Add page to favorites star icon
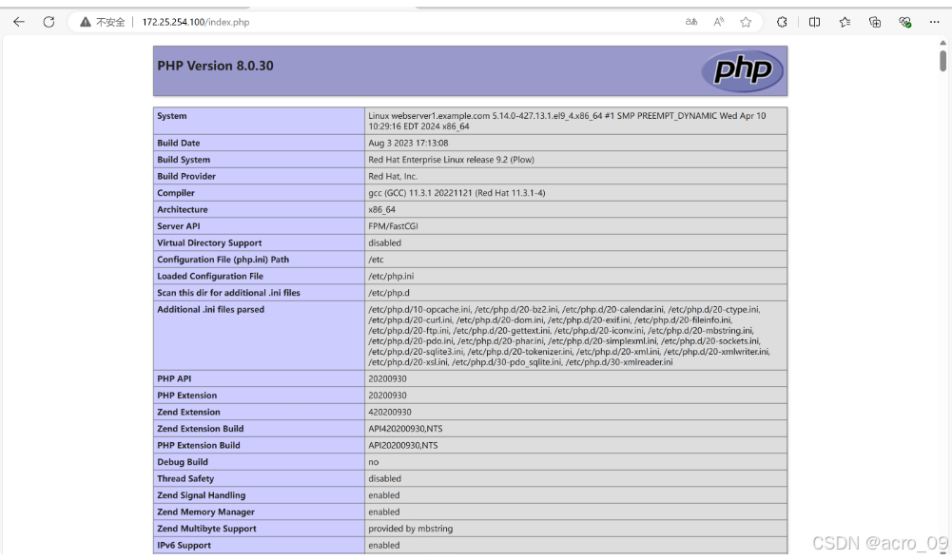 click(746, 22)
